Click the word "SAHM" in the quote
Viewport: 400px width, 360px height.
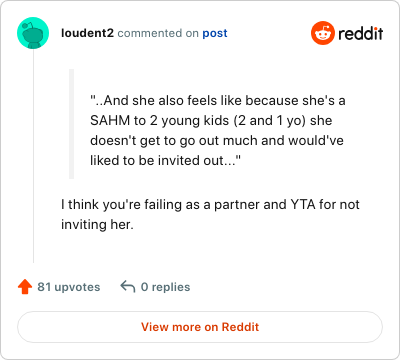[110, 120]
